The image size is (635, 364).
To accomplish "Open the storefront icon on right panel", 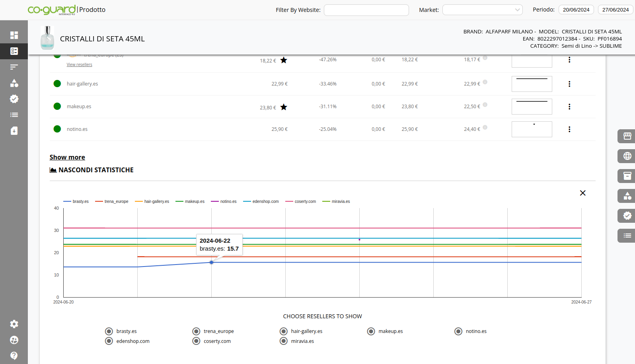I will (x=627, y=136).
